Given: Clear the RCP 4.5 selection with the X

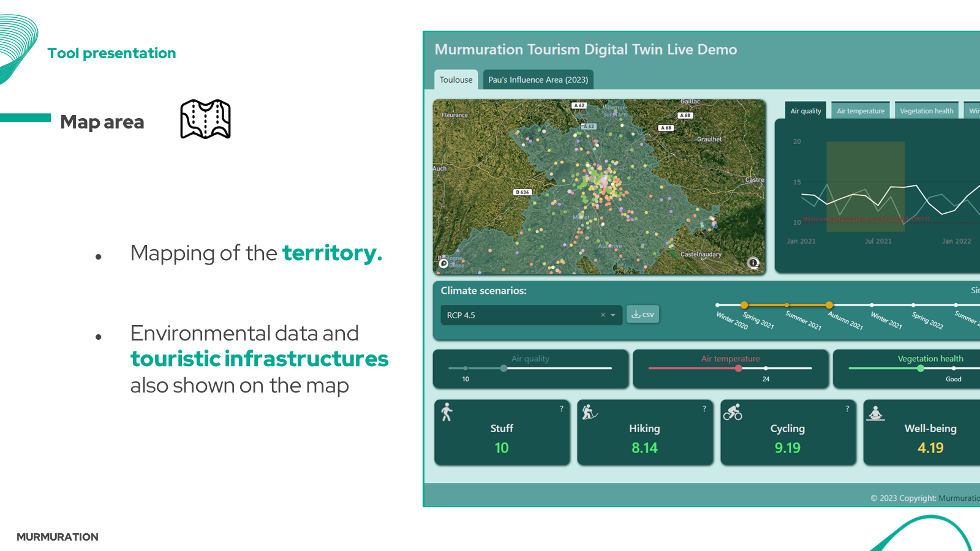Looking at the screenshot, I should (603, 315).
